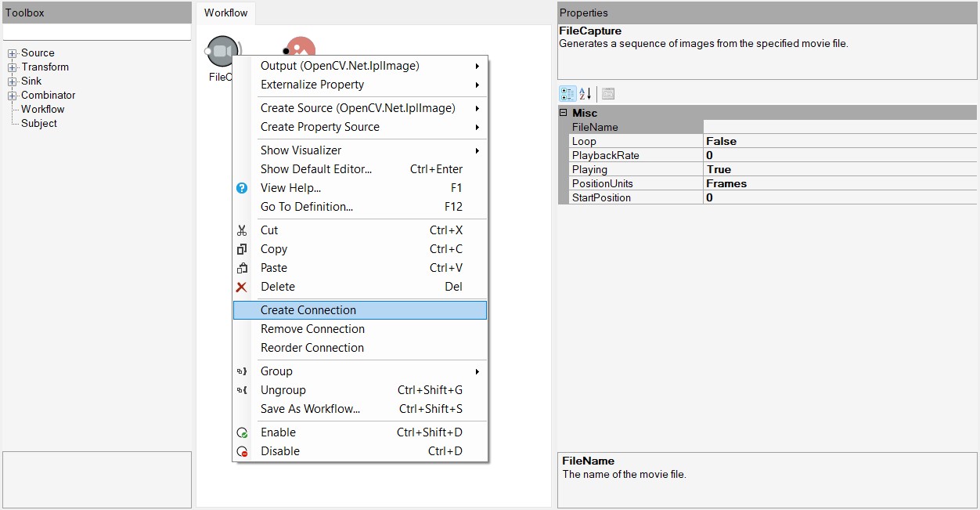This screenshot has height=510, width=980.
Task: Click the Paste clipboard icon
Action: point(242,268)
